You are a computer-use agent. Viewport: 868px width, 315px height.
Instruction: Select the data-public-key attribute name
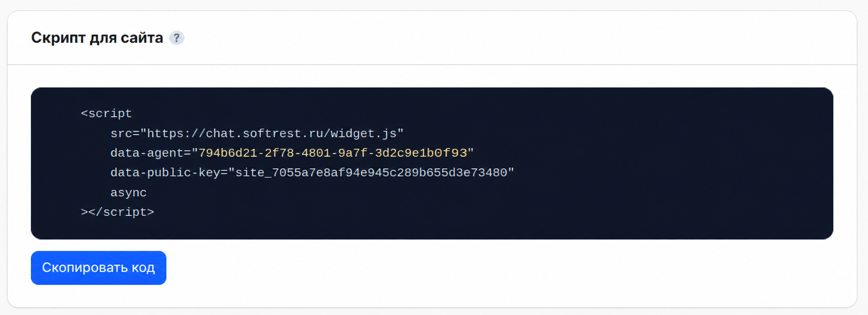165,173
